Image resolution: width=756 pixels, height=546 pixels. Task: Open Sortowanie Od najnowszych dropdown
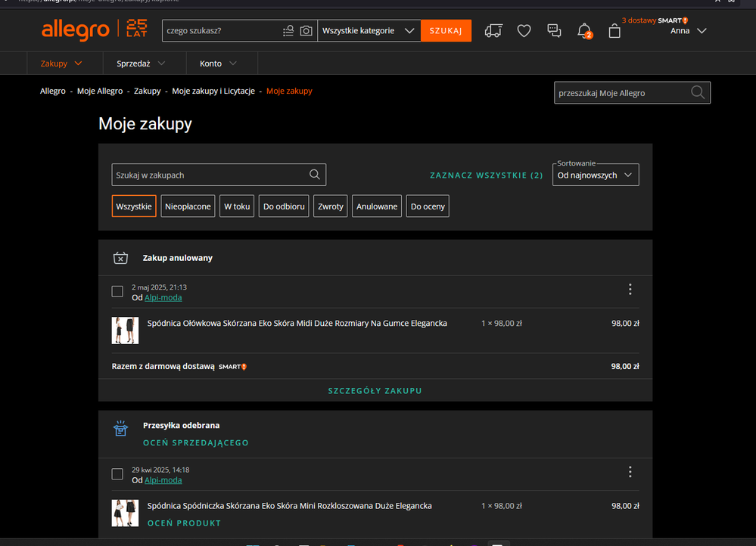pos(596,175)
